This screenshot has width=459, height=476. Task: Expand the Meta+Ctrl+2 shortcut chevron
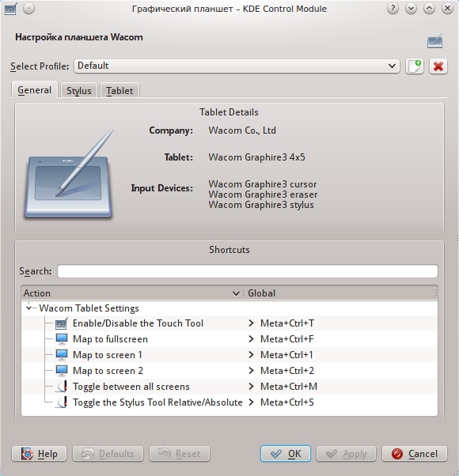click(x=251, y=371)
